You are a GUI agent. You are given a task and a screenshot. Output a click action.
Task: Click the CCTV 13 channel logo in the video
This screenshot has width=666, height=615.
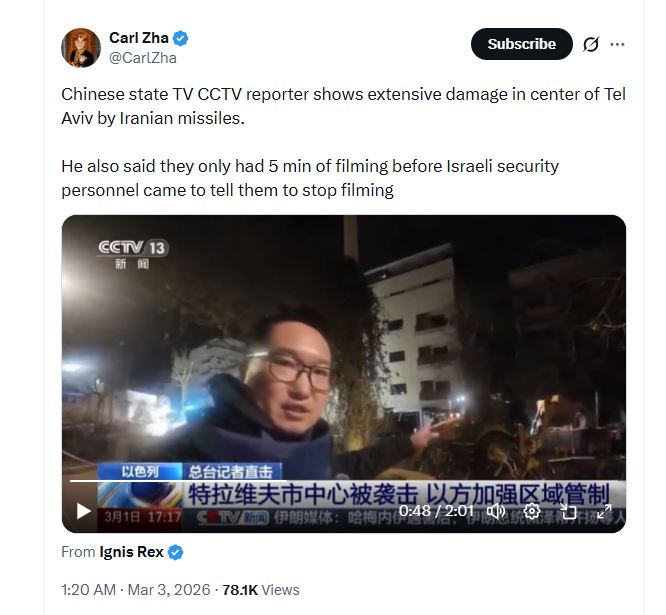[x=133, y=254]
